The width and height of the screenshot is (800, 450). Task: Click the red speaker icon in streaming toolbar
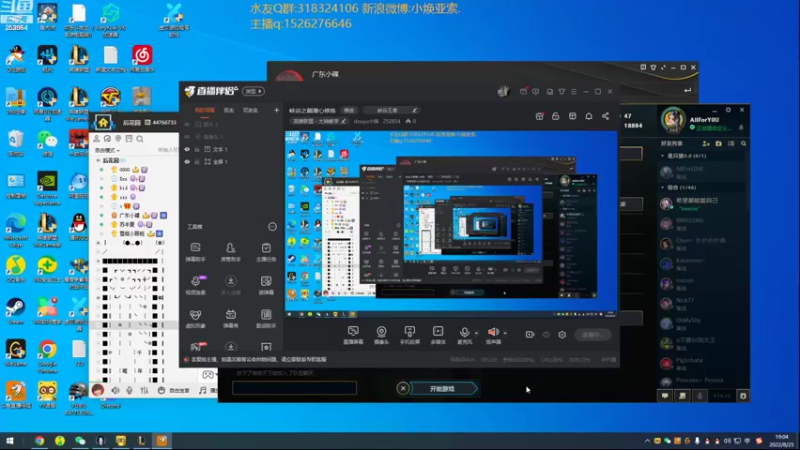493,333
